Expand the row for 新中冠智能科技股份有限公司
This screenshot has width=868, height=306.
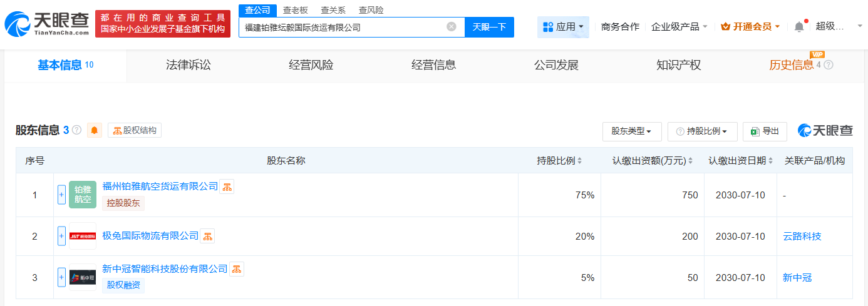[x=61, y=277]
